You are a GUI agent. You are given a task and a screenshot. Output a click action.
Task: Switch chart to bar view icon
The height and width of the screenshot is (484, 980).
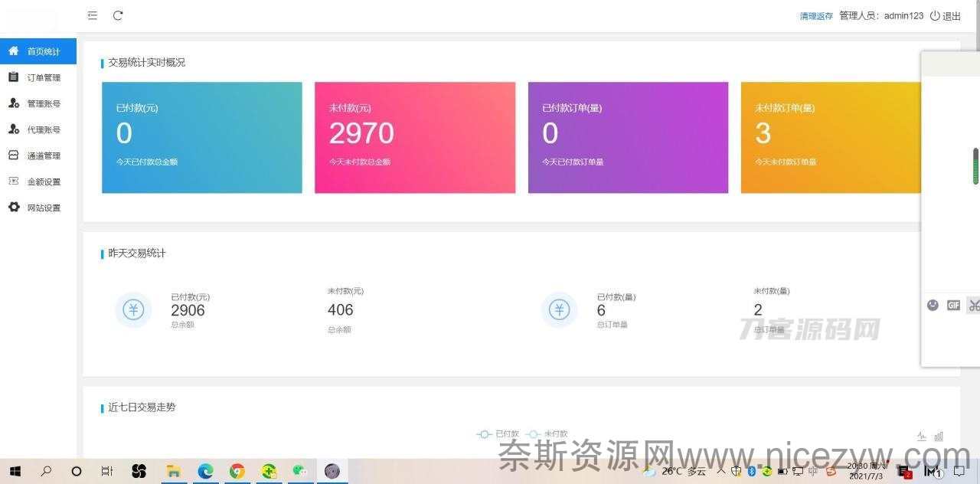tap(939, 437)
